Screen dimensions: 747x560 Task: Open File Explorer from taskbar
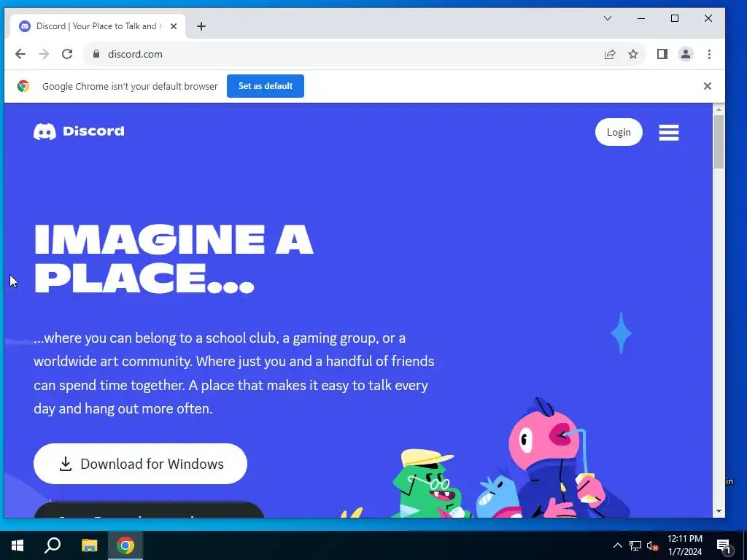tap(89, 545)
